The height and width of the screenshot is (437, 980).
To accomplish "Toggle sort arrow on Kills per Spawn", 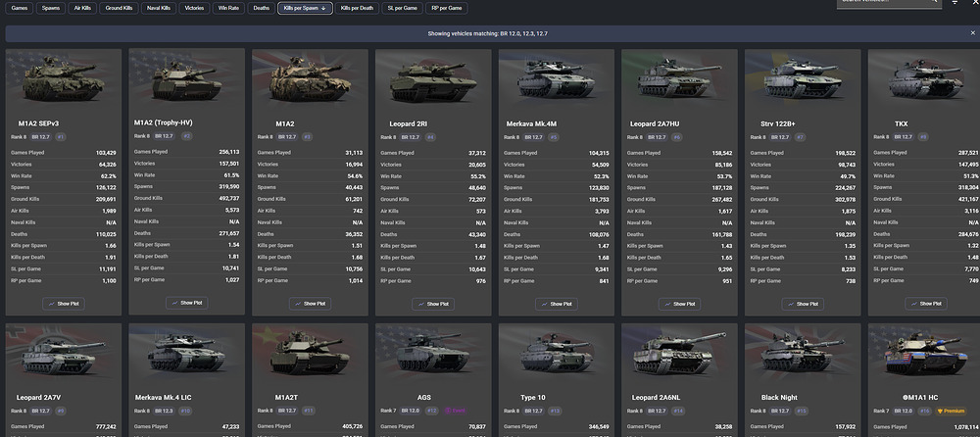I will coord(323,8).
